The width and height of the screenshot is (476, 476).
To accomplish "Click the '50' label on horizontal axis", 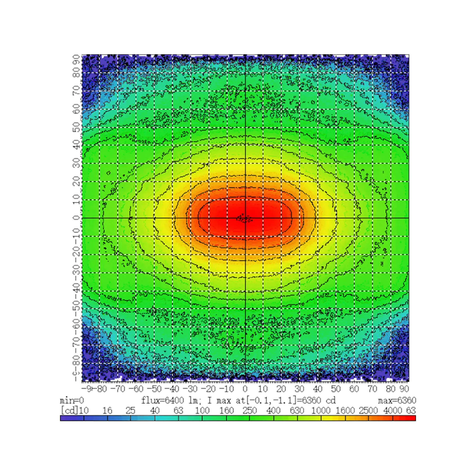I will 336,389.
